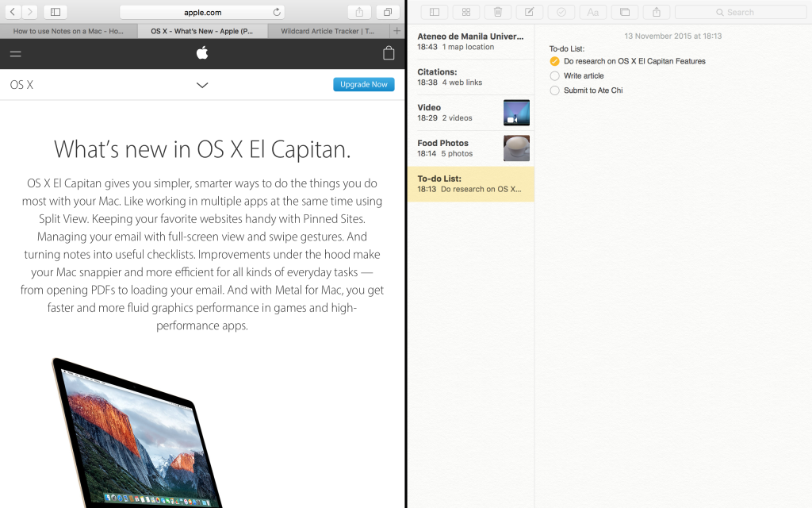Go forward in Safari
The image size is (812, 508).
point(29,12)
